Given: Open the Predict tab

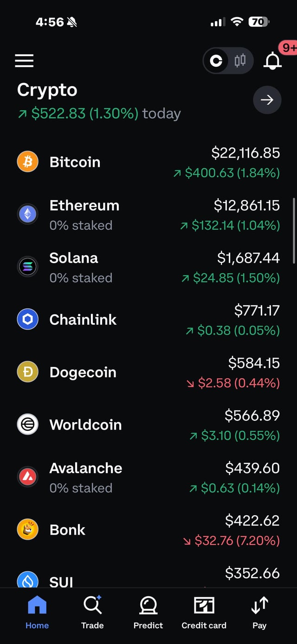Looking at the screenshot, I should click(148, 612).
